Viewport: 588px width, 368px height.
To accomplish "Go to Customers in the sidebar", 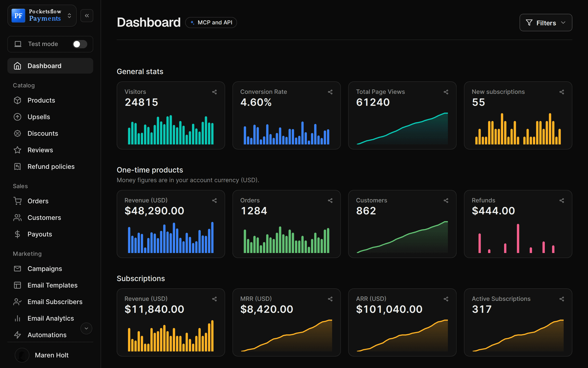I will tap(50, 218).
